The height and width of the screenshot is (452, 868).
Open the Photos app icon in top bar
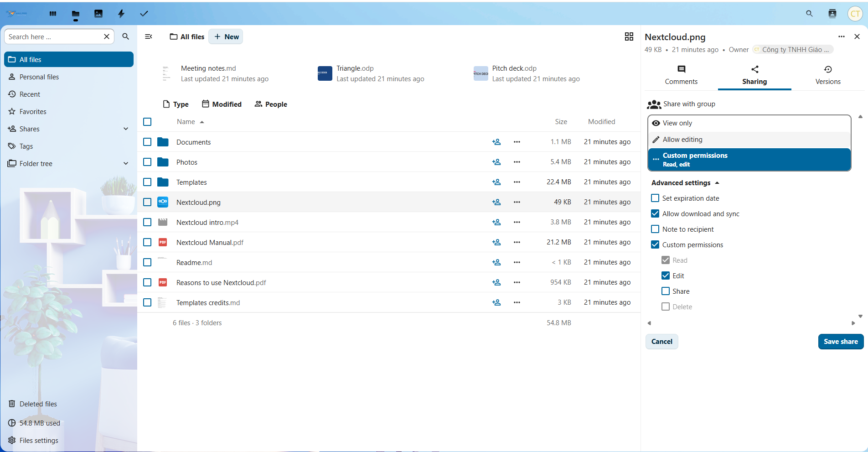pyautogui.click(x=98, y=14)
